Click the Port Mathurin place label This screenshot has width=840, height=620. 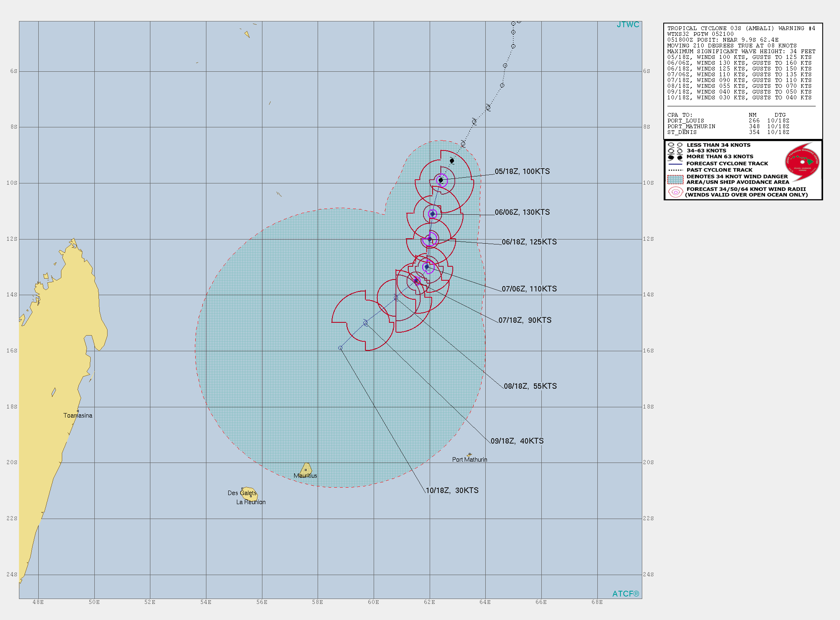[470, 459]
